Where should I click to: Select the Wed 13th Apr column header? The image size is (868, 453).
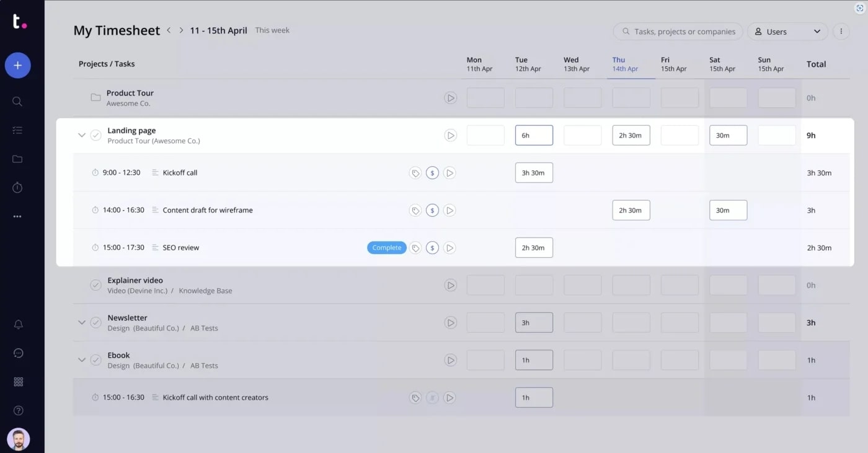pyautogui.click(x=576, y=64)
